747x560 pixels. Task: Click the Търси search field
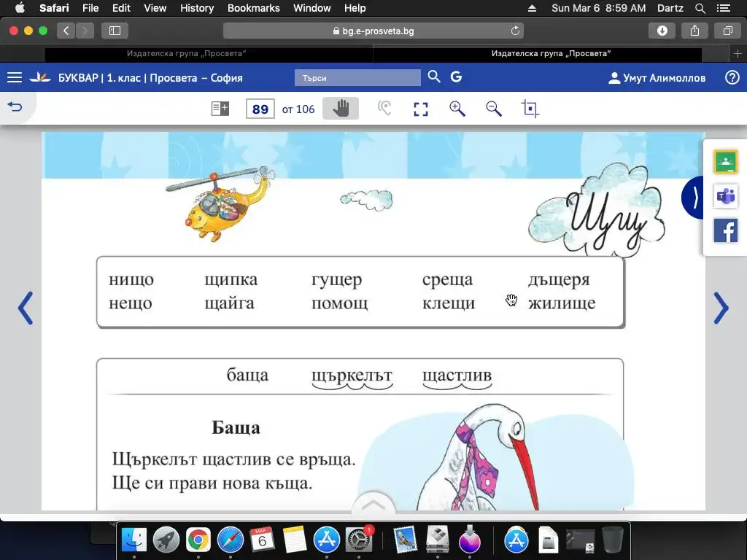point(357,77)
